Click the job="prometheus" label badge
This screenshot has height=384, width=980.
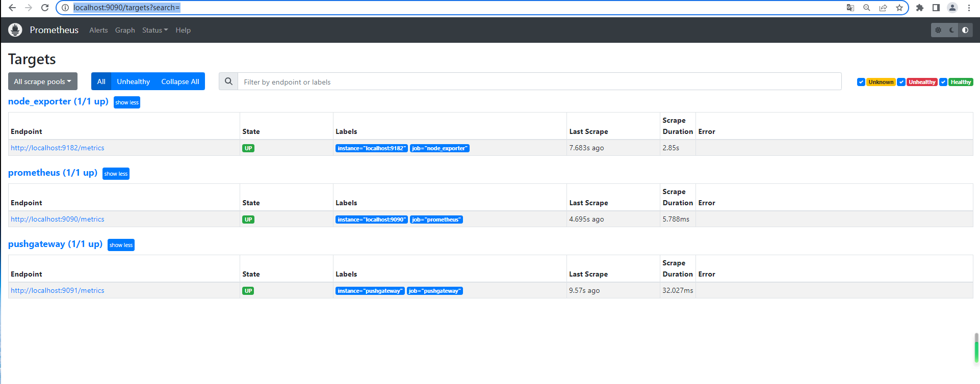[436, 220]
